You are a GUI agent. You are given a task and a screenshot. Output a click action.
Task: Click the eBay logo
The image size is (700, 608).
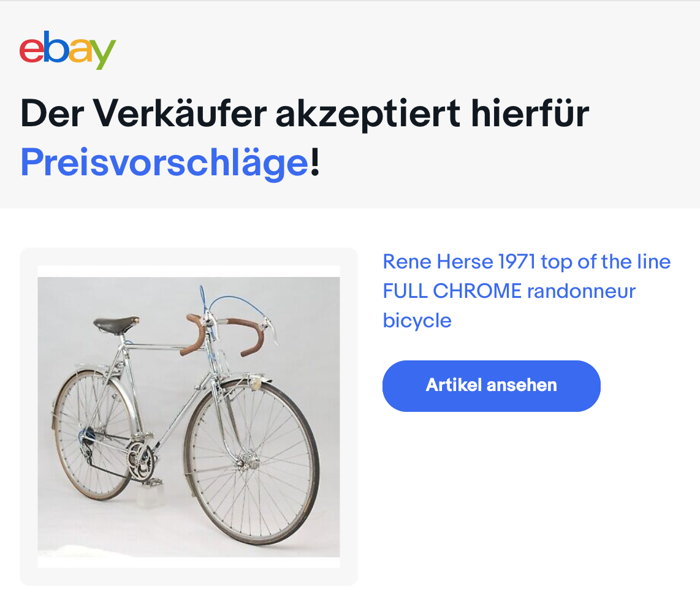(67, 50)
